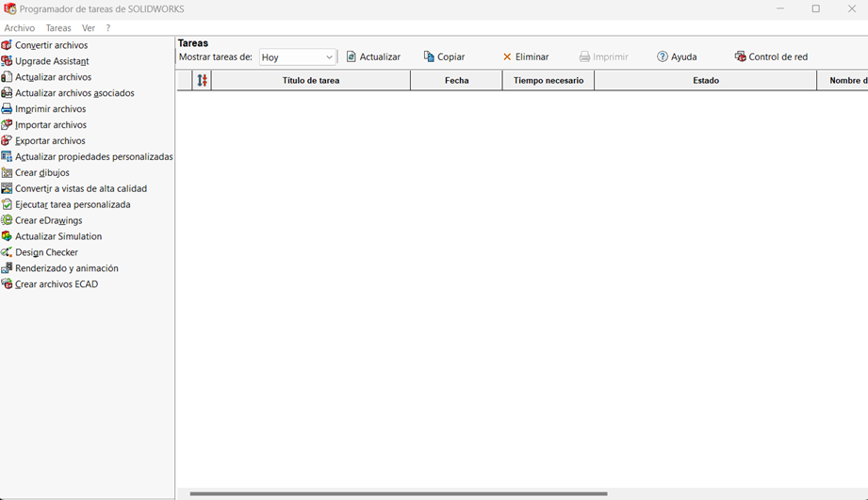Select Imprimir archivos task label
Viewport: 868px width, 500px height.
point(50,109)
